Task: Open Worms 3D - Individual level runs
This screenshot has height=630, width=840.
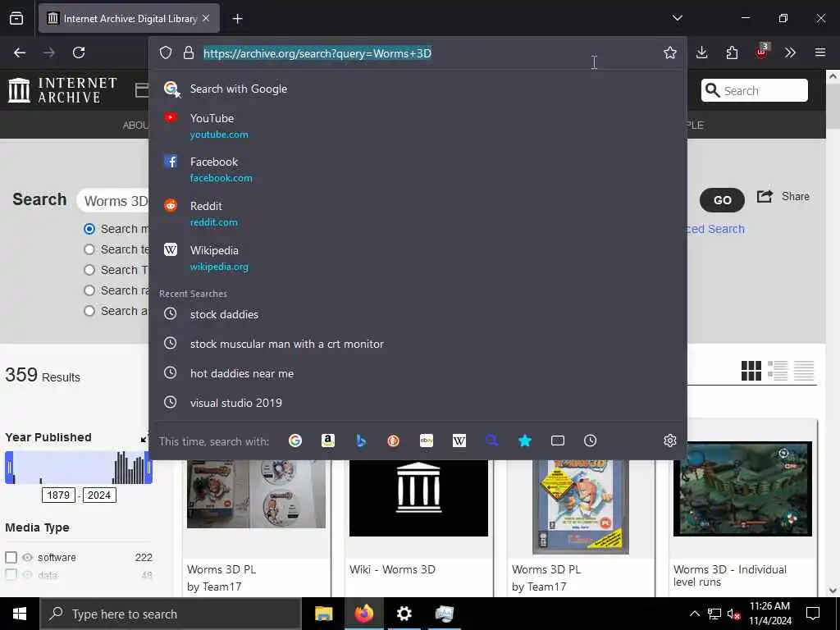Action: coord(729,575)
